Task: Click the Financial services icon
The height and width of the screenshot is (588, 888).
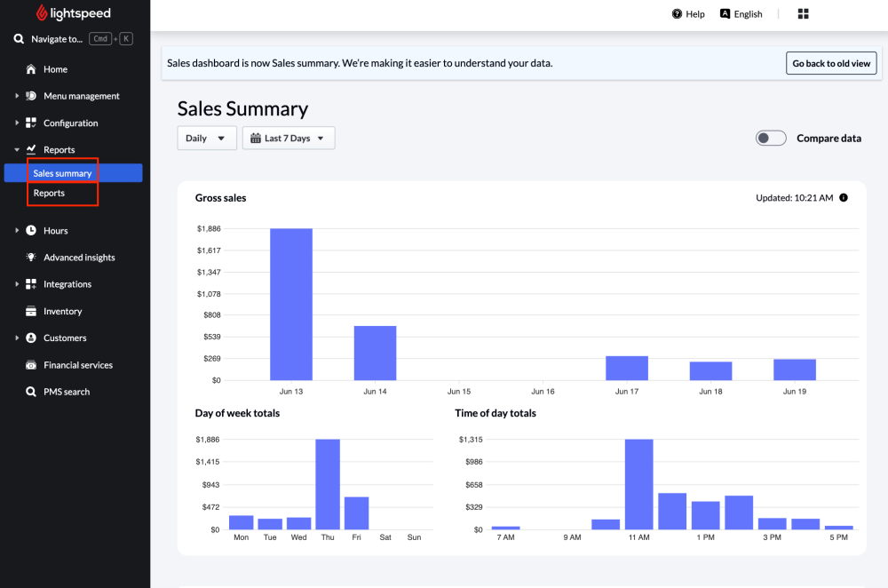Action: pyautogui.click(x=30, y=365)
